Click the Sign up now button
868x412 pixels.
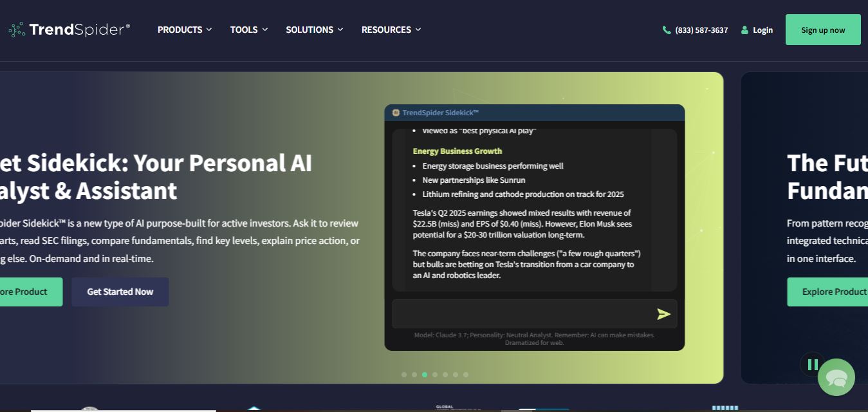[x=823, y=30]
